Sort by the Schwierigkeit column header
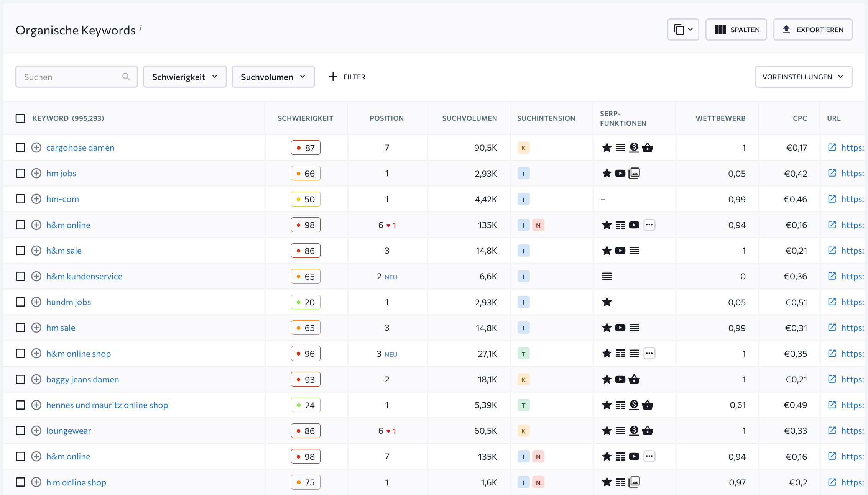Image resolution: width=868 pixels, height=495 pixels. [x=306, y=118]
